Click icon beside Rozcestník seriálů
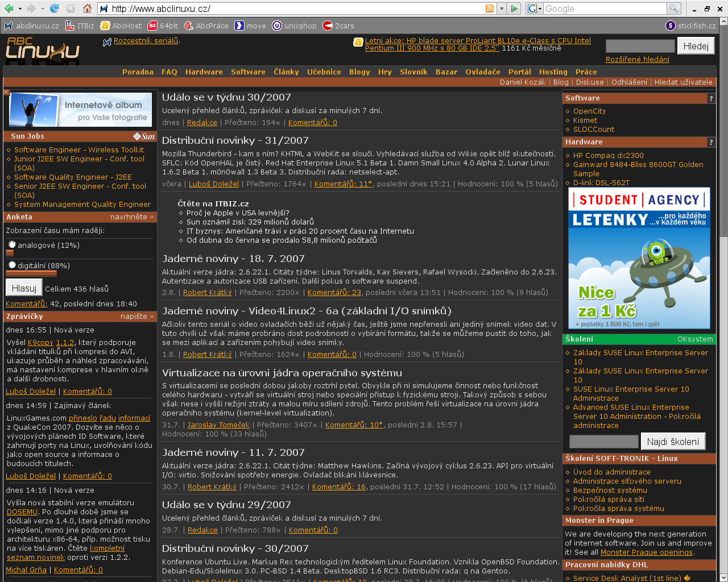The height and width of the screenshot is (582, 728). (x=107, y=41)
